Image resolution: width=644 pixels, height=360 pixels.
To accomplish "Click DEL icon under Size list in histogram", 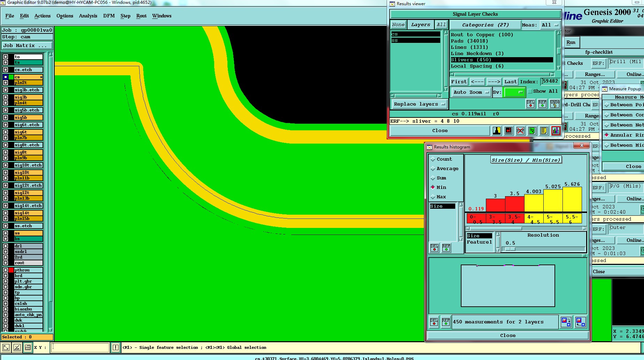I will pyautogui.click(x=434, y=247).
